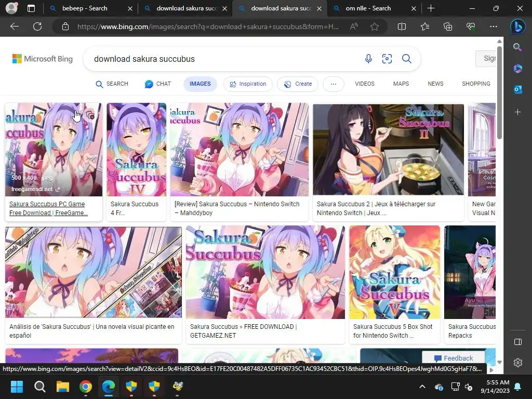Click sidebar Search magnifier icon

[517, 47]
